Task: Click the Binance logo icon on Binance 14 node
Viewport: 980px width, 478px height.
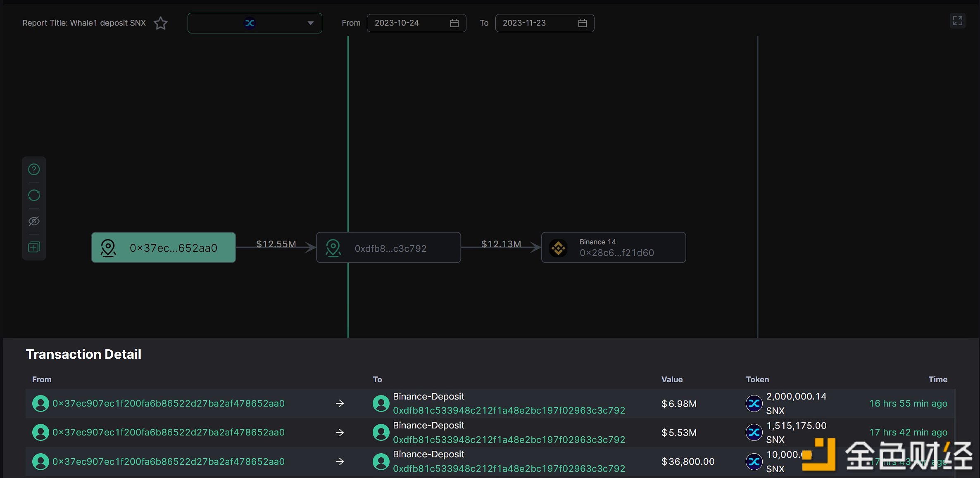Action: 558,248
